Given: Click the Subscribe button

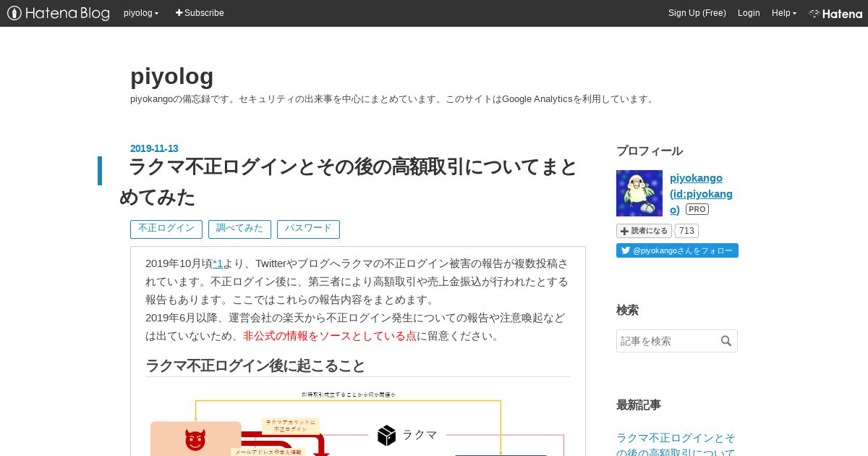Looking at the screenshot, I should click(x=200, y=13).
